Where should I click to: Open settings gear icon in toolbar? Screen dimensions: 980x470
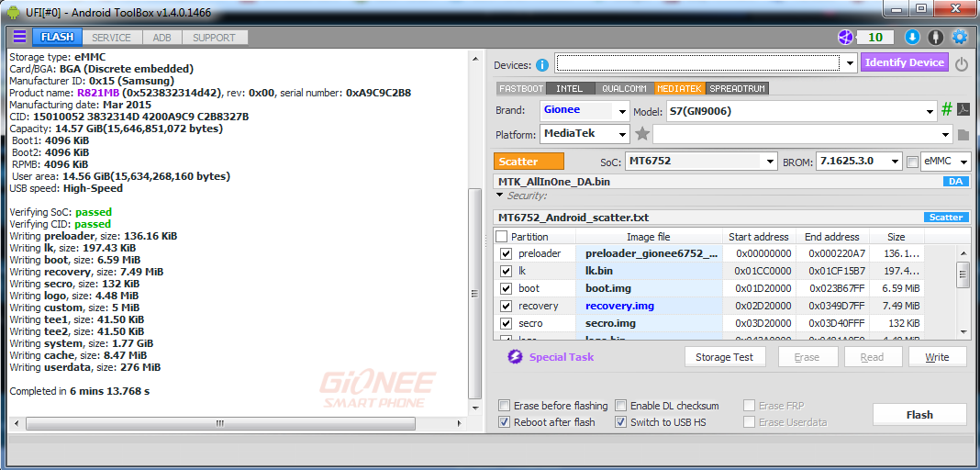tap(960, 38)
